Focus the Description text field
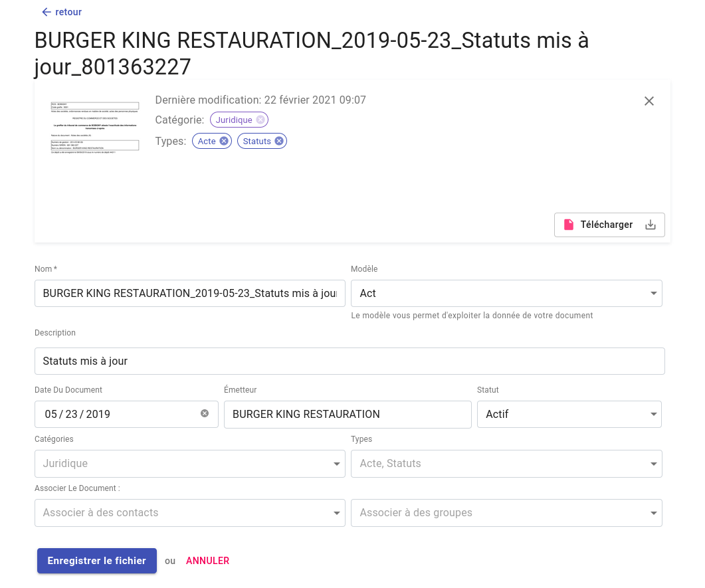 [350, 361]
